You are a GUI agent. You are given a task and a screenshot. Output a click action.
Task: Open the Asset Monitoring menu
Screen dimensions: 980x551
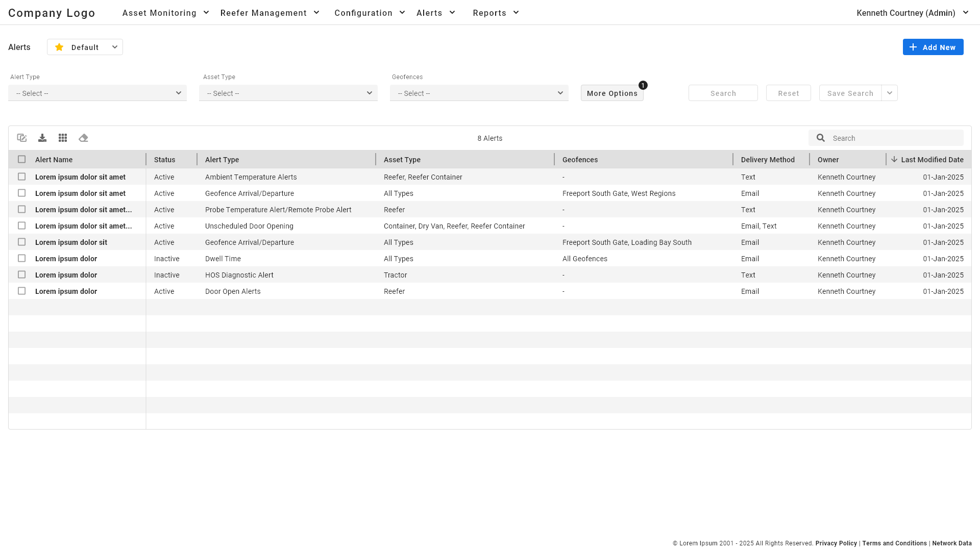(166, 13)
